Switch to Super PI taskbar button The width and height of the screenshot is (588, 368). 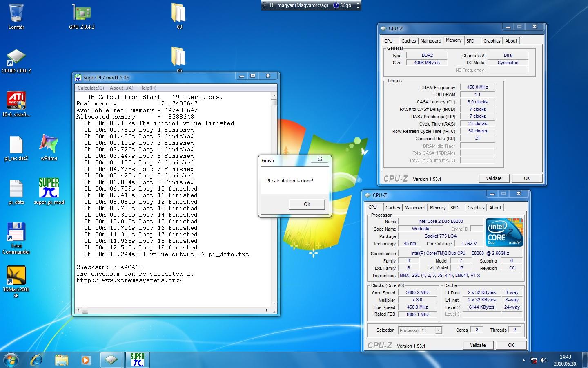[138, 360]
